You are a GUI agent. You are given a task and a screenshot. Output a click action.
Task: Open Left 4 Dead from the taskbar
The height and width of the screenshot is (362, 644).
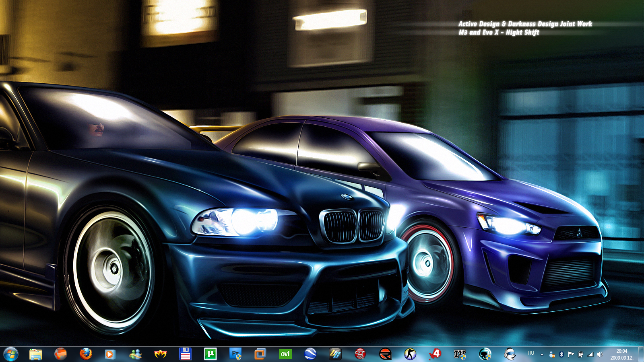435,354
